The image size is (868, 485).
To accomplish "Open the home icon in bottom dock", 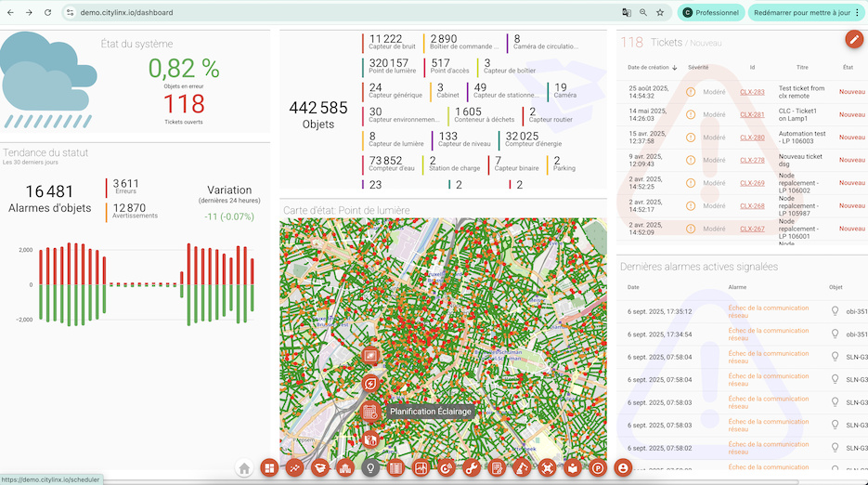I will click(244, 468).
